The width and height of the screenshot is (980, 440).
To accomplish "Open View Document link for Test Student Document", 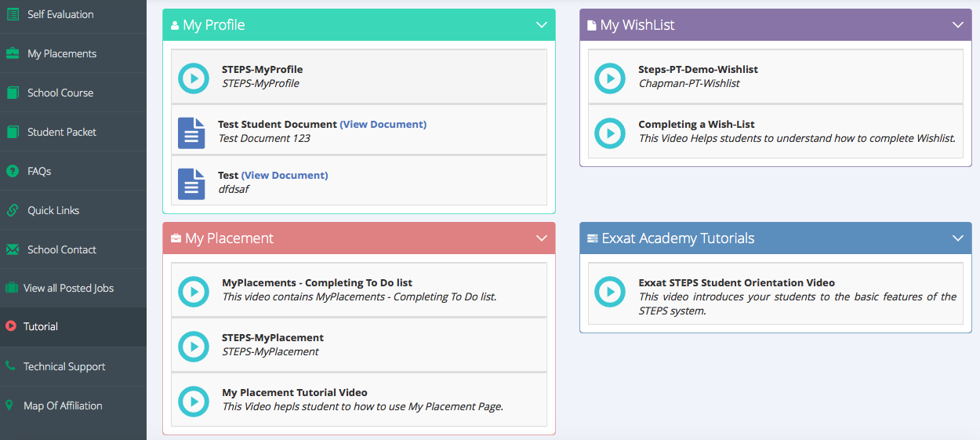I will click(x=383, y=124).
